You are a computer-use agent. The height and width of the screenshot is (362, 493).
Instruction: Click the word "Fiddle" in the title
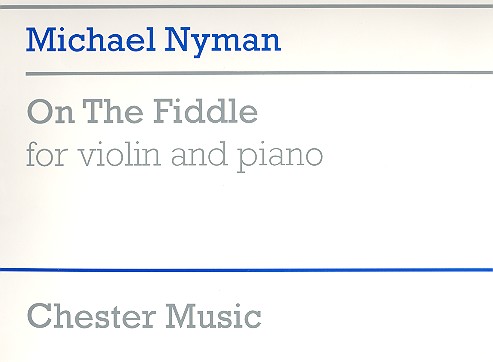tap(205, 111)
